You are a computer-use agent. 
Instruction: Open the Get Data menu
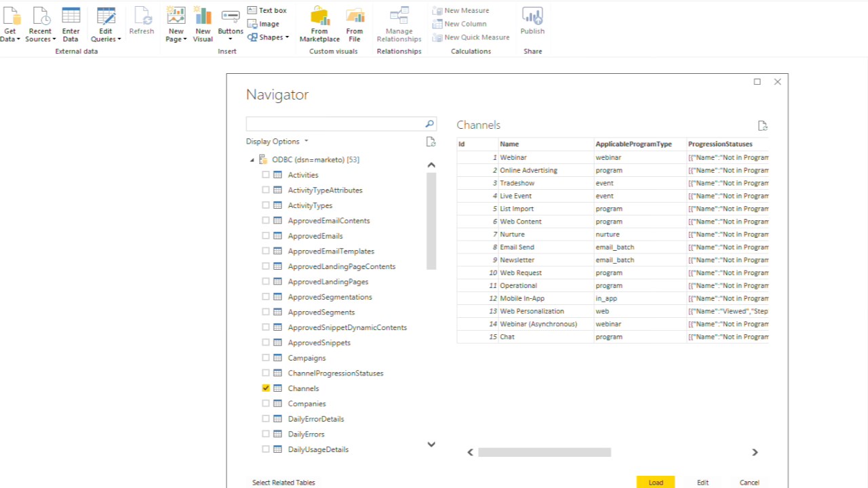(x=10, y=25)
